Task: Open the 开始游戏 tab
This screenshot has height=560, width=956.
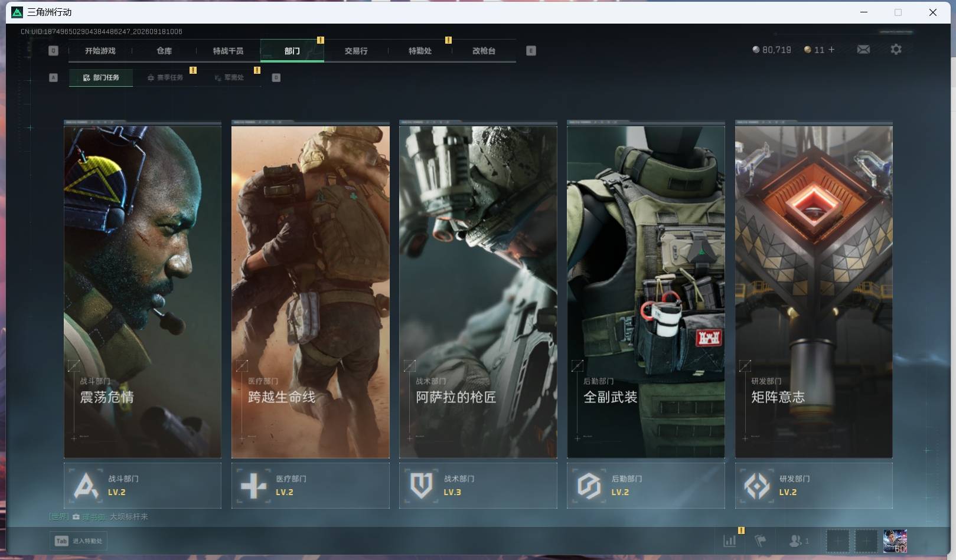Action: (100, 51)
